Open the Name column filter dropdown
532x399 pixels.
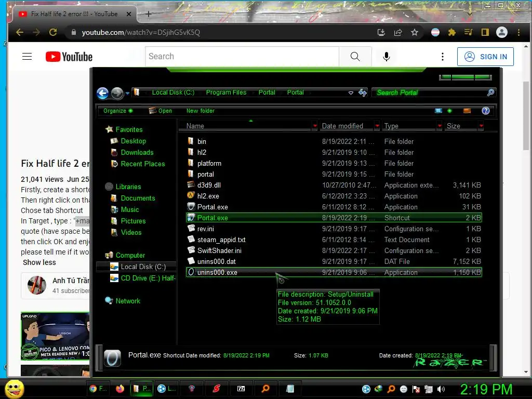[x=315, y=126]
